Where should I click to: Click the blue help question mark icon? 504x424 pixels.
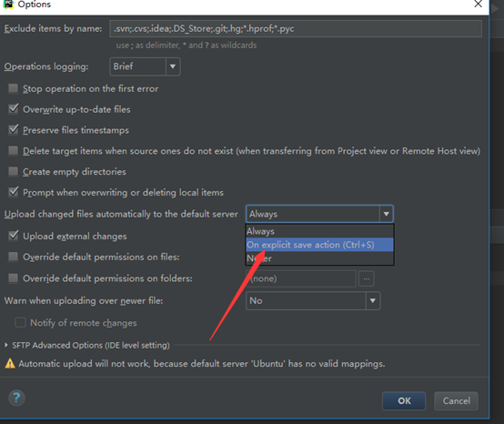tap(16, 398)
